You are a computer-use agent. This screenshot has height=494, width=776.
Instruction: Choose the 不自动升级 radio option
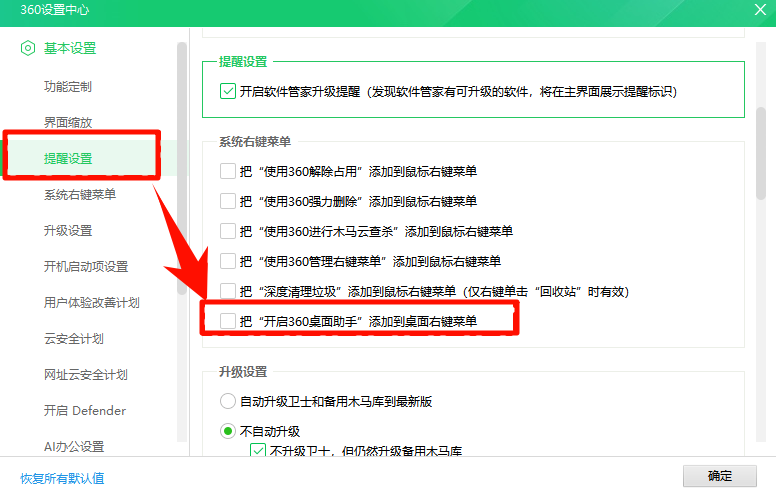[x=228, y=432]
